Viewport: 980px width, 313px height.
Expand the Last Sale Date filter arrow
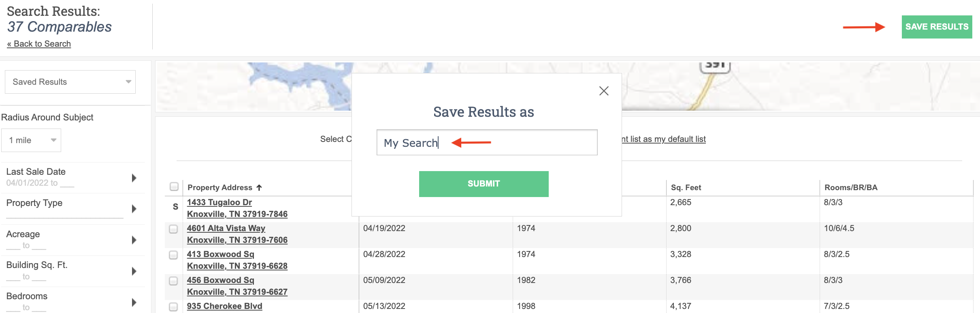(x=134, y=178)
